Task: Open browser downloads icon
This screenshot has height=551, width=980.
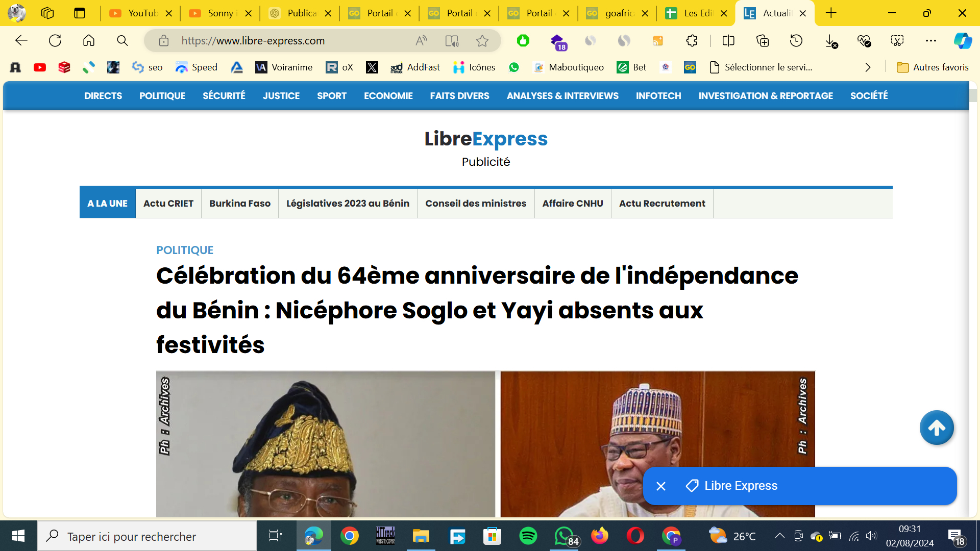Action: tap(831, 41)
